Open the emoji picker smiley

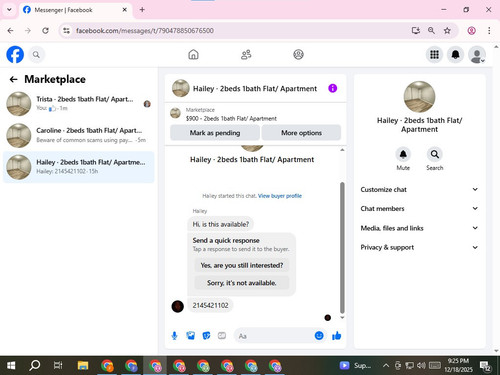(319, 336)
